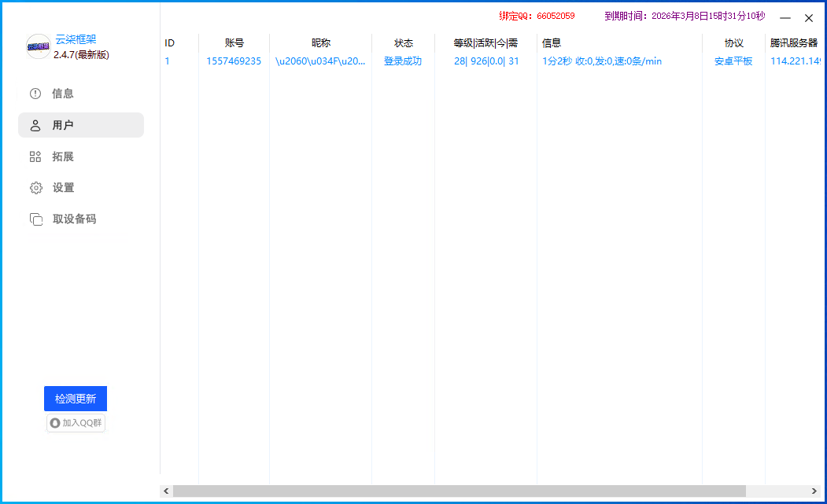The image size is (827, 504).
Task: Click the 昵称 column header
Action: coord(321,43)
